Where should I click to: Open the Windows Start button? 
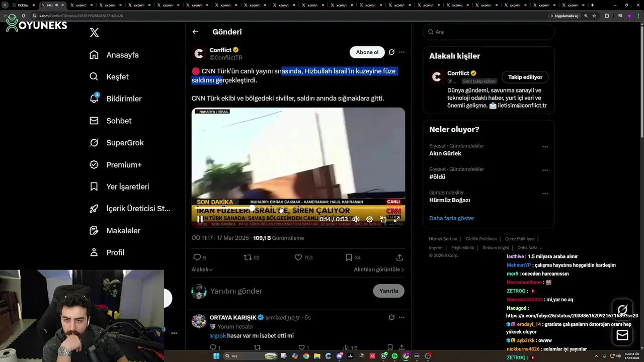point(216,356)
